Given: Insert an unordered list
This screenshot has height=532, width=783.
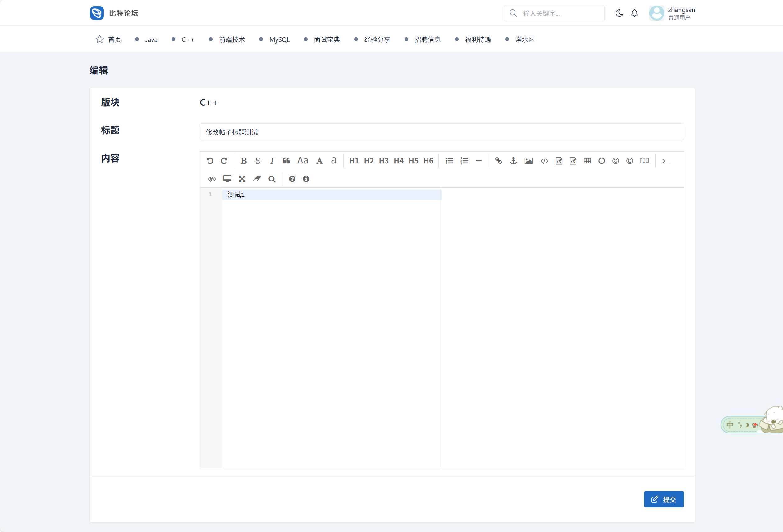Looking at the screenshot, I should tap(449, 161).
